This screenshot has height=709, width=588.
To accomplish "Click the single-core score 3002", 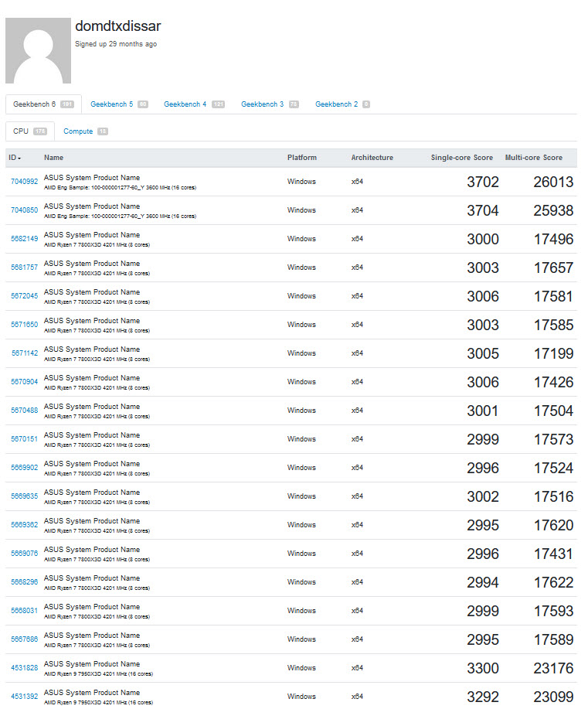I will coord(483,497).
